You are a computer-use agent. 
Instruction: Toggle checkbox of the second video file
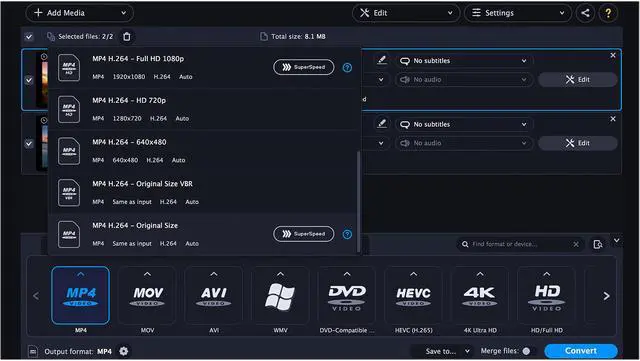[29, 143]
